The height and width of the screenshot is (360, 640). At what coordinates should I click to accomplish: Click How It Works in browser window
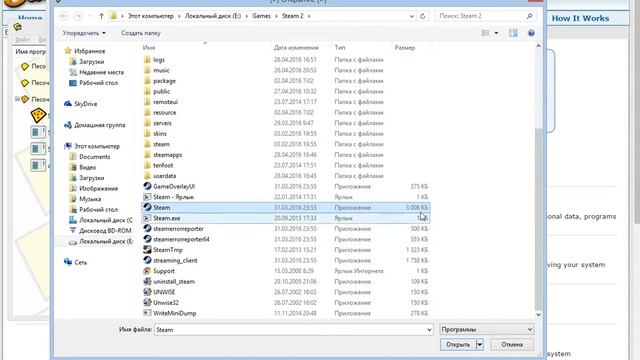pyautogui.click(x=580, y=18)
